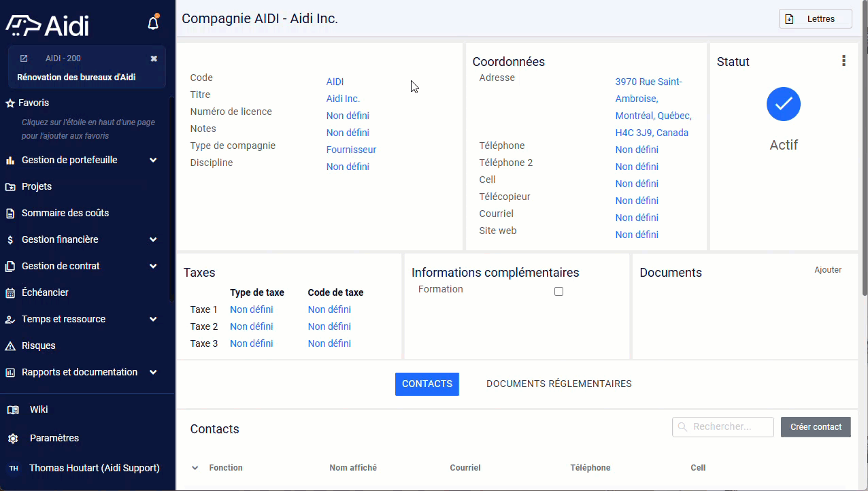Sort contacts by Courriel column header
The height and width of the screenshot is (491, 868).
465,468
